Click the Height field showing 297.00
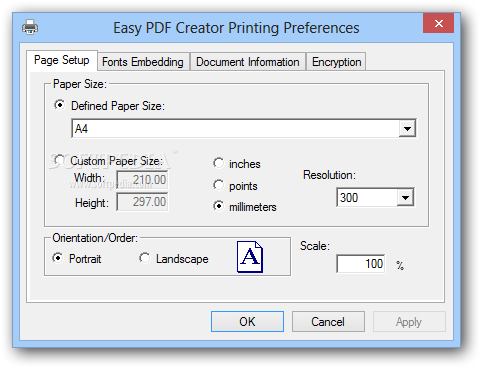 click(142, 202)
